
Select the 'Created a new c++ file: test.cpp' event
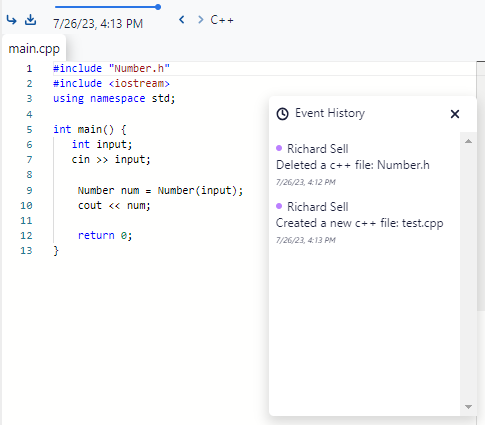click(359, 223)
